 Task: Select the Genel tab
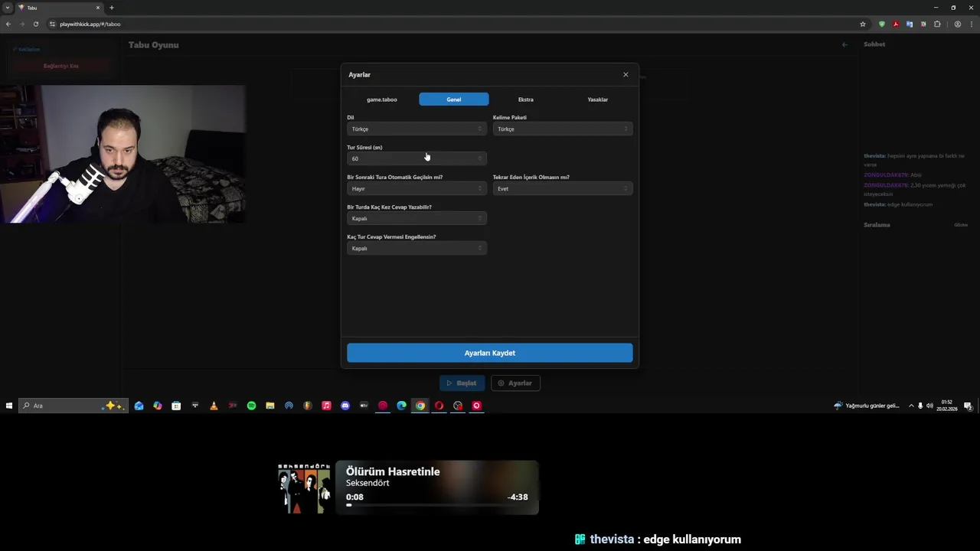coord(454,99)
